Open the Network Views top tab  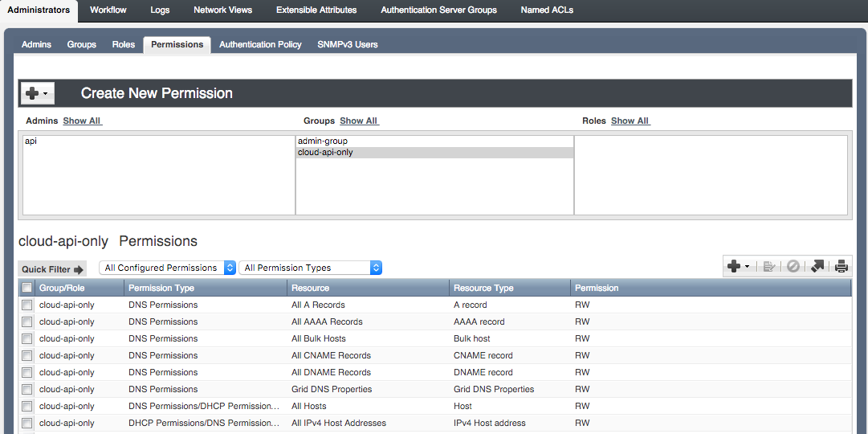(x=223, y=10)
